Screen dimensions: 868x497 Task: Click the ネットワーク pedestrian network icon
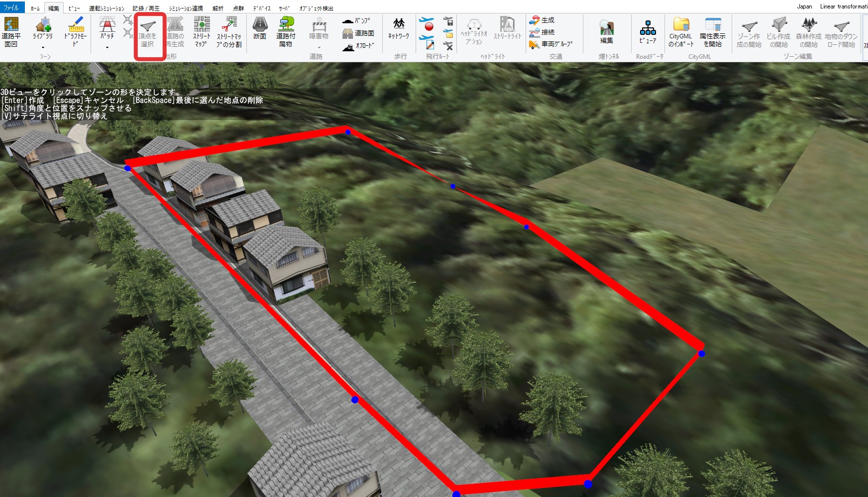pyautogui.click(x=399, y=28)
